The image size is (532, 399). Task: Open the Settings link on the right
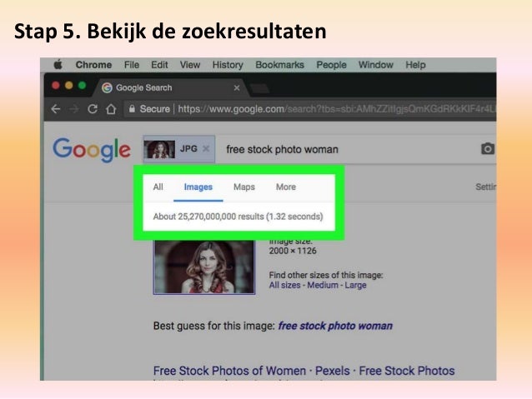[x=486, y=187]
